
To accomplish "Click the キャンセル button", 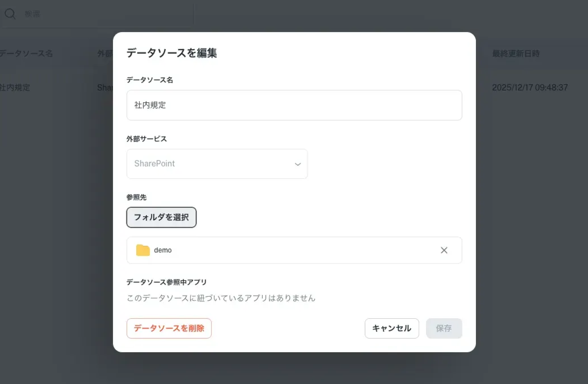I will (x=391, y=328).
